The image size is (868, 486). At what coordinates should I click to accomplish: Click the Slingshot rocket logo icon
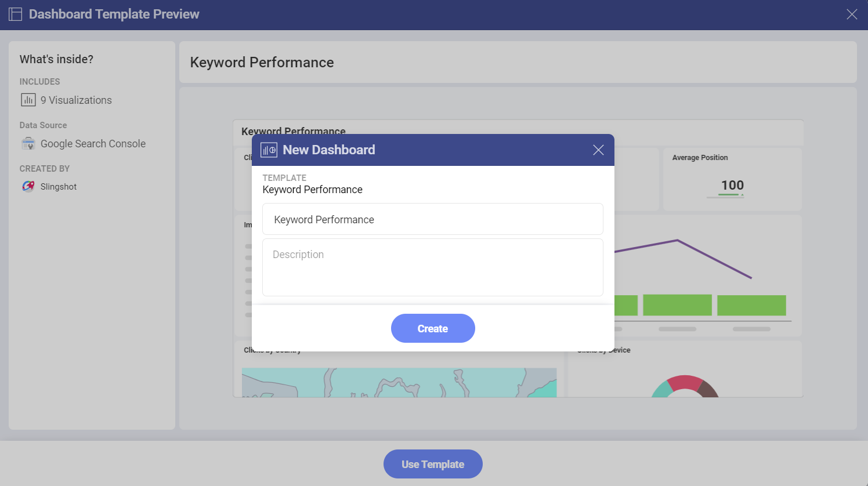[x=28, y=187]
